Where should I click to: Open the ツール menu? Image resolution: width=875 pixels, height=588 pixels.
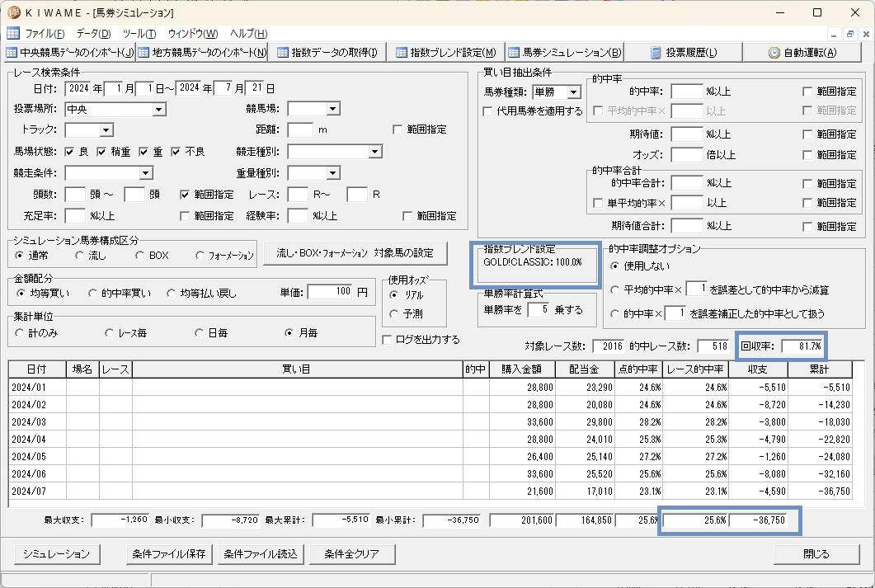[139, 34]
